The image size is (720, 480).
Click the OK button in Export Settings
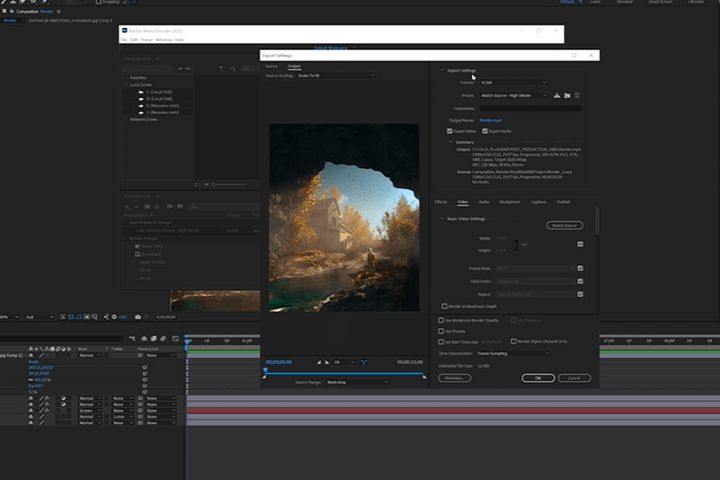tap(538, 378)
